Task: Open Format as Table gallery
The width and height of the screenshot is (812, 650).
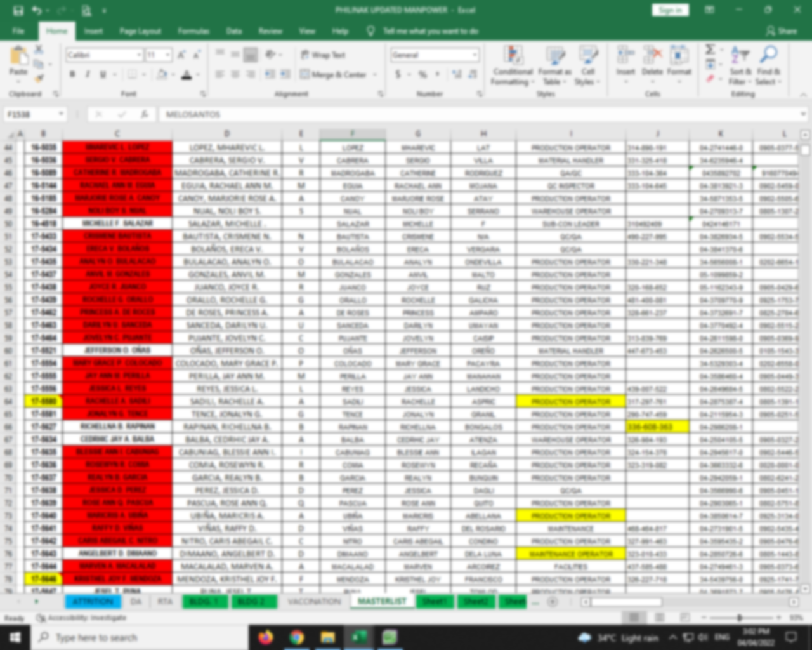Action: point(554,66)
